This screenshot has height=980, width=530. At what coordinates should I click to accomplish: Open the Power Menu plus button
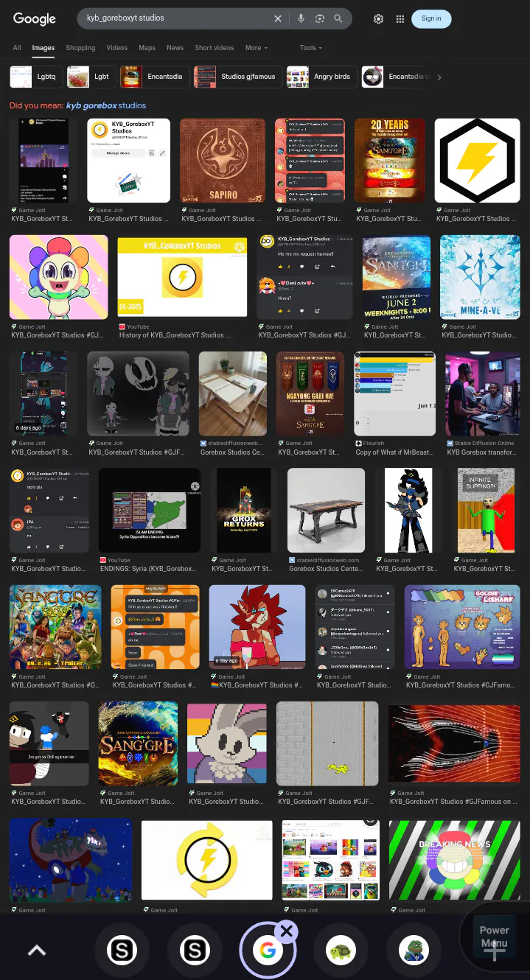(495, 951)
